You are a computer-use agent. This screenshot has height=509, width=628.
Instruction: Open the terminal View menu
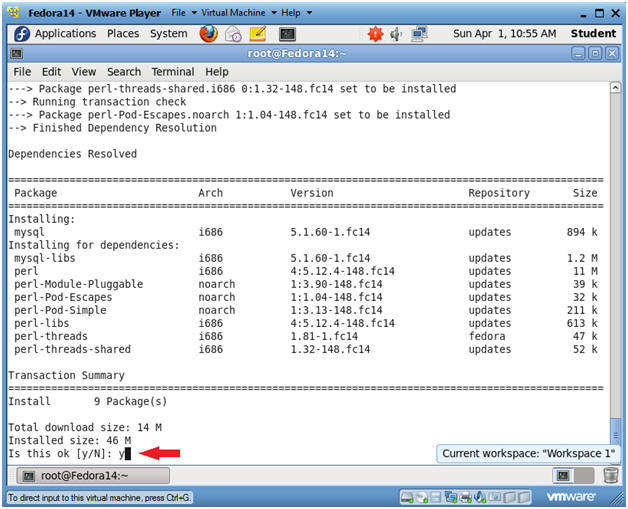click(84, 72)
